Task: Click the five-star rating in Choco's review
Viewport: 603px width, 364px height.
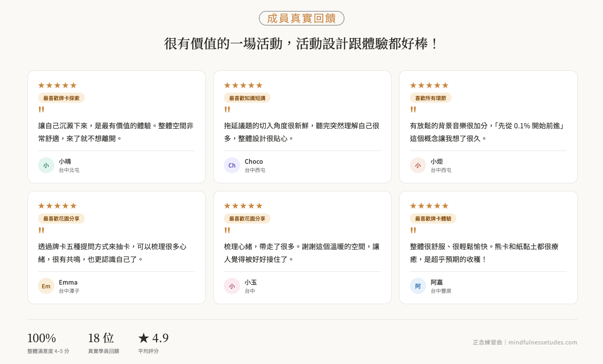Action: click(x=243, y=85)
